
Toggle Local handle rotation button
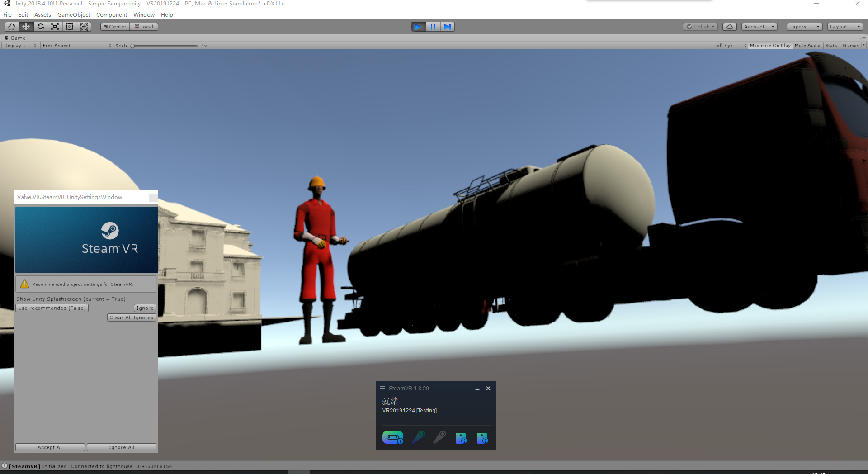pos(144,27)
